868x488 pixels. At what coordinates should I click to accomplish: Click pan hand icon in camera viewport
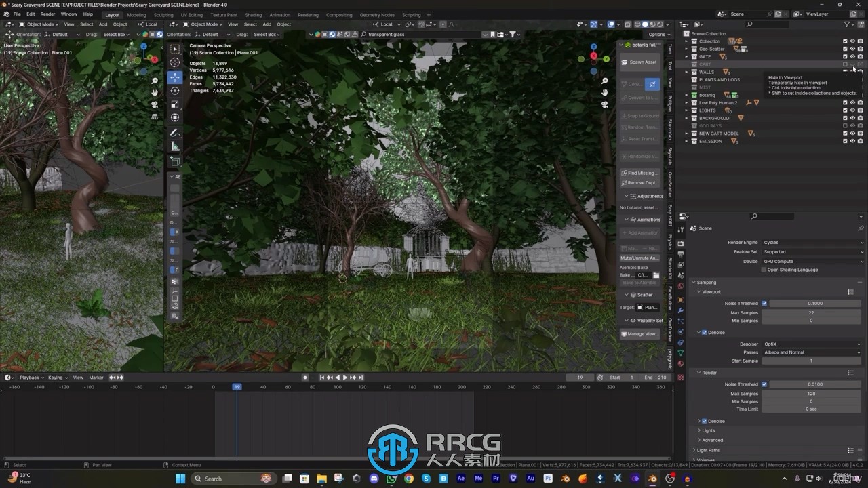point(604,92)
